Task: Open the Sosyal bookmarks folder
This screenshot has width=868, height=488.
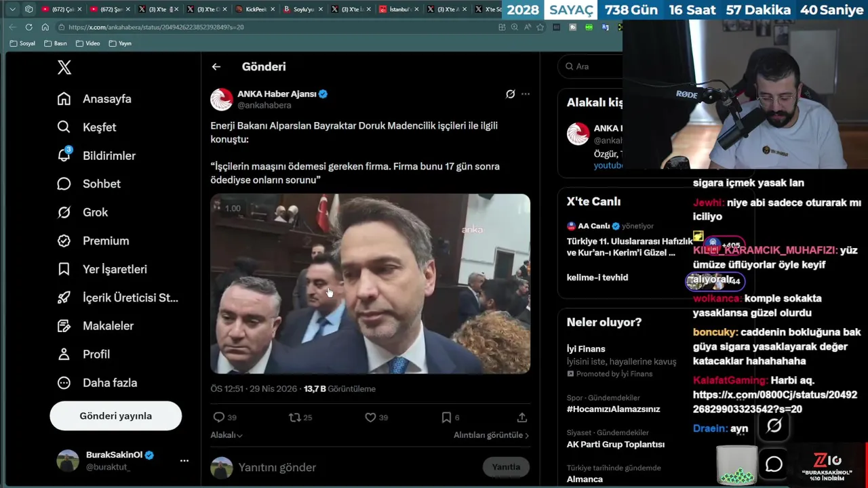Action: (22, 43)
